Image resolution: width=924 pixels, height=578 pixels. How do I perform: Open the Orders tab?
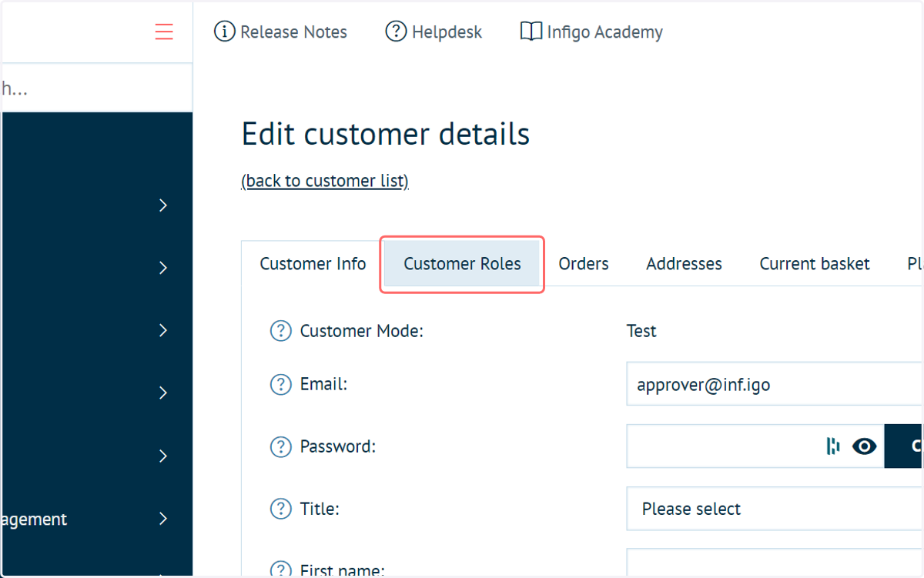coord(584,264)
